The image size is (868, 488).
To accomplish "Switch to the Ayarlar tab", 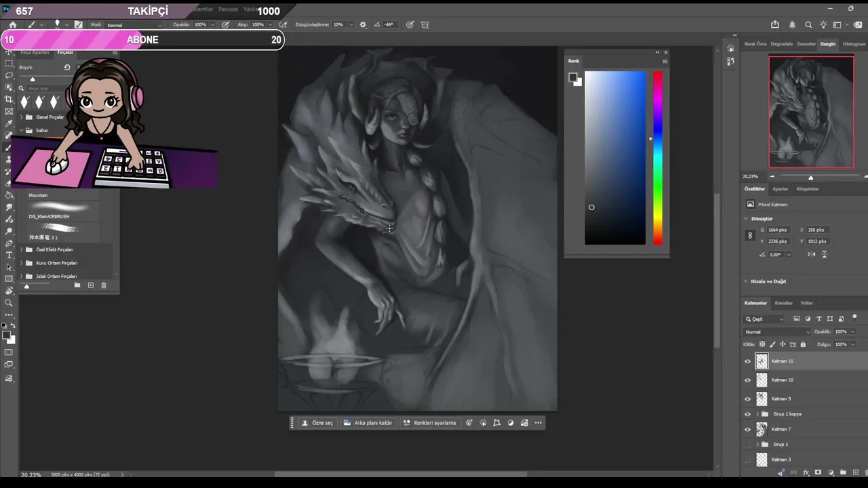I will (781, 189).
